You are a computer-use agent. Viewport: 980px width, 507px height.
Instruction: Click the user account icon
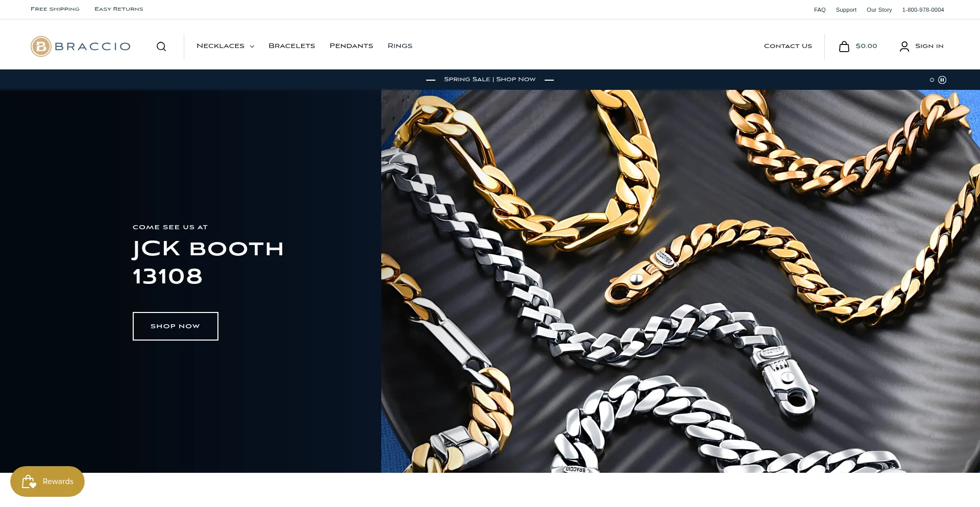coord(904,46)
